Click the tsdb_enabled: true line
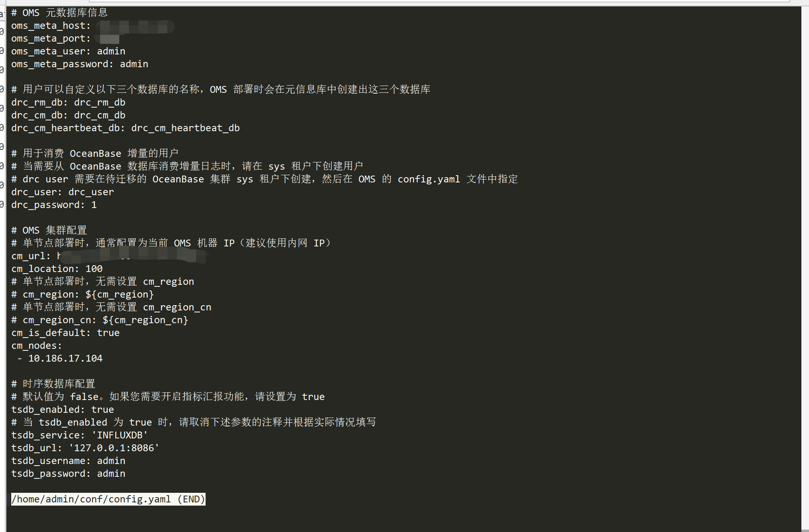Viewport: 809px width, 532px height. click(x=62, y=410)
